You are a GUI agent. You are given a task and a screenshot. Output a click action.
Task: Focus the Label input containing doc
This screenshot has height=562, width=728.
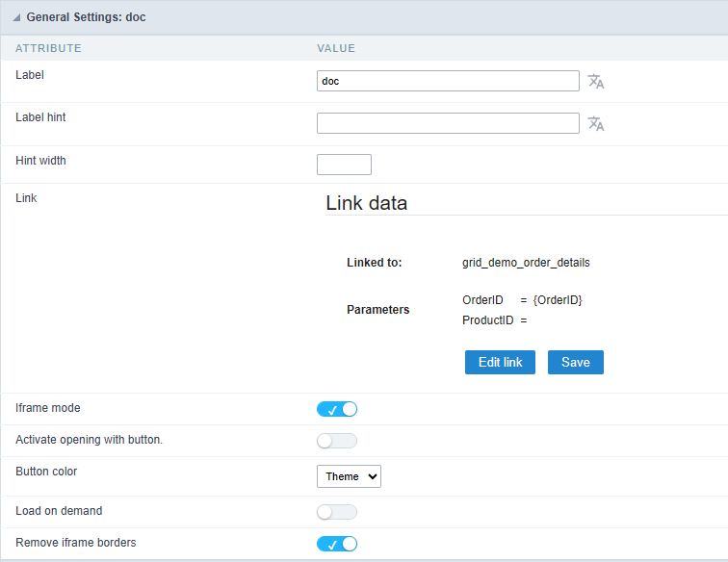point(448,81)
